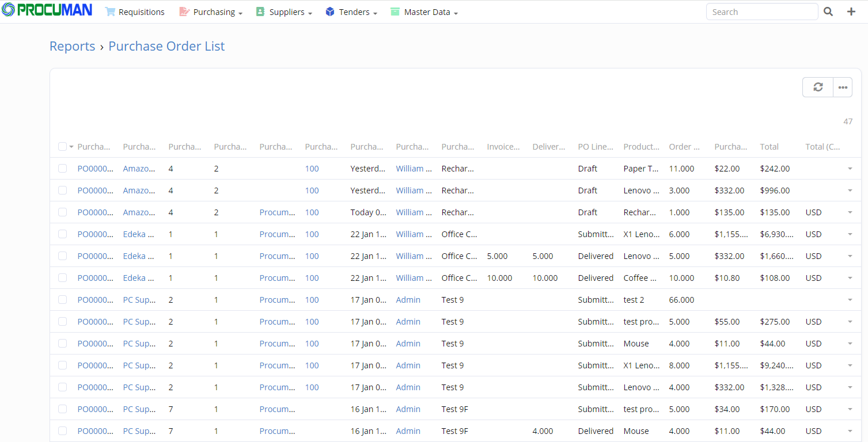
Task: Click into the Search input field
Action: point(761,12)
